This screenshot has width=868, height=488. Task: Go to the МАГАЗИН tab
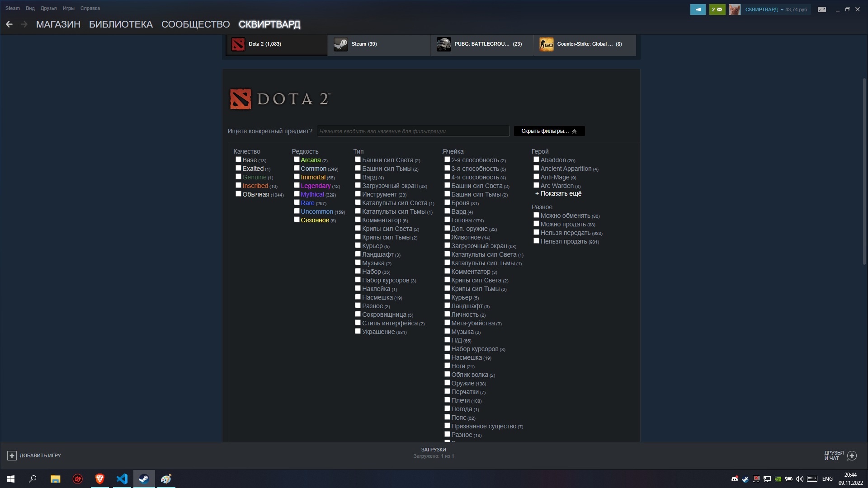[58, 24]
